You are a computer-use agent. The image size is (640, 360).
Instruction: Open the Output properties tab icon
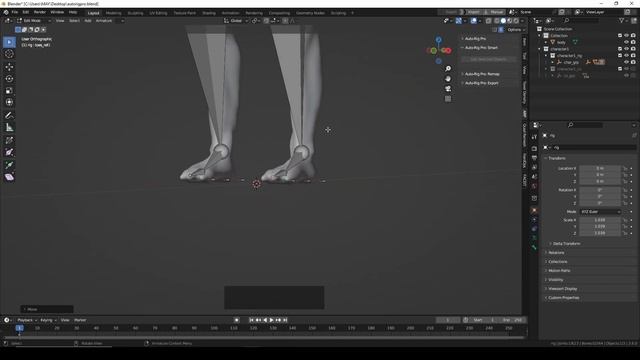coord(535,158)
